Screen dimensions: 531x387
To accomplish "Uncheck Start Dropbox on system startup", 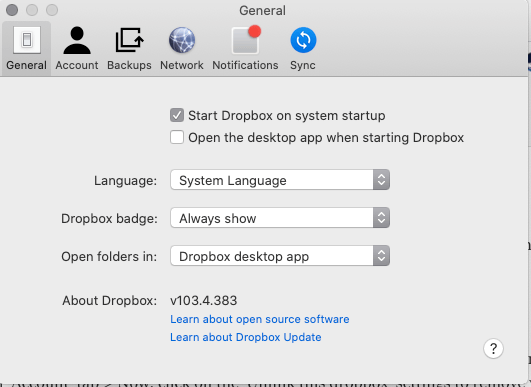I will [177, 115].
